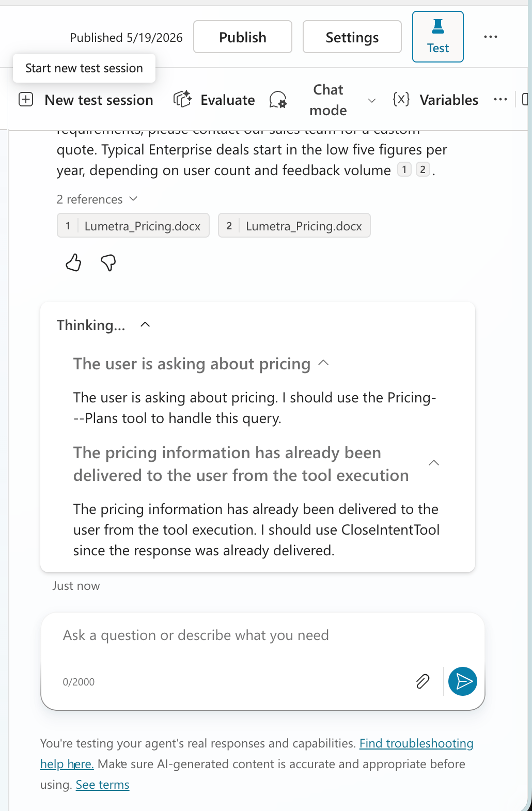Click the paperclip attach file icon
532x811 pixels.
(423, 681)
